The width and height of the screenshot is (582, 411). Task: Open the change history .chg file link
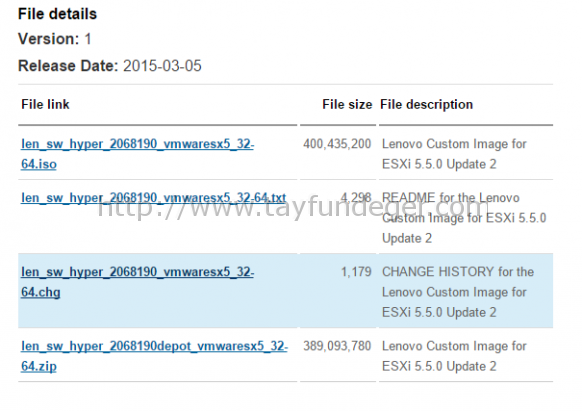click(137, 282)
